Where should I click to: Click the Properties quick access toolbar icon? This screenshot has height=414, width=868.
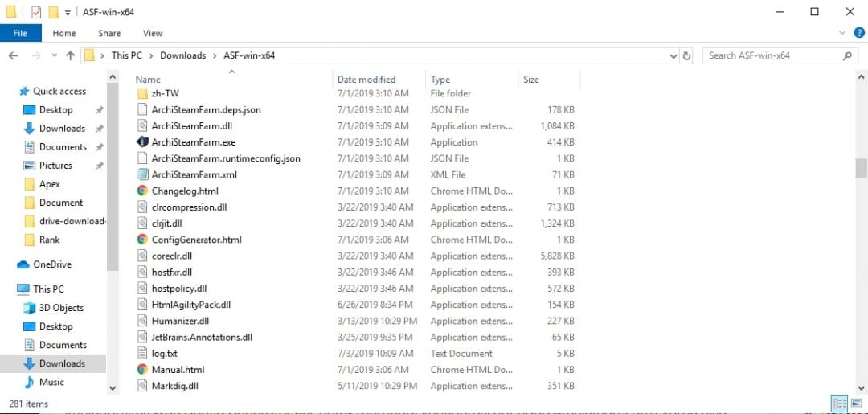tap(36, 12)
